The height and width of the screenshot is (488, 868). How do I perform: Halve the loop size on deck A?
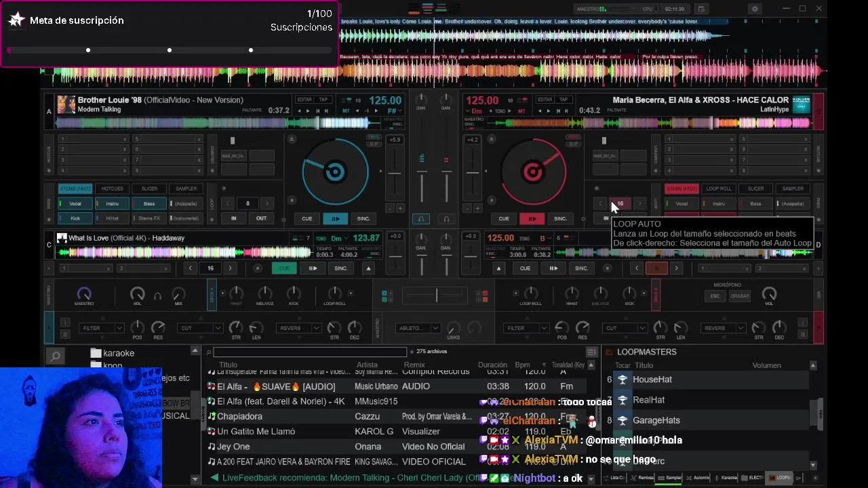coord(228,203)
